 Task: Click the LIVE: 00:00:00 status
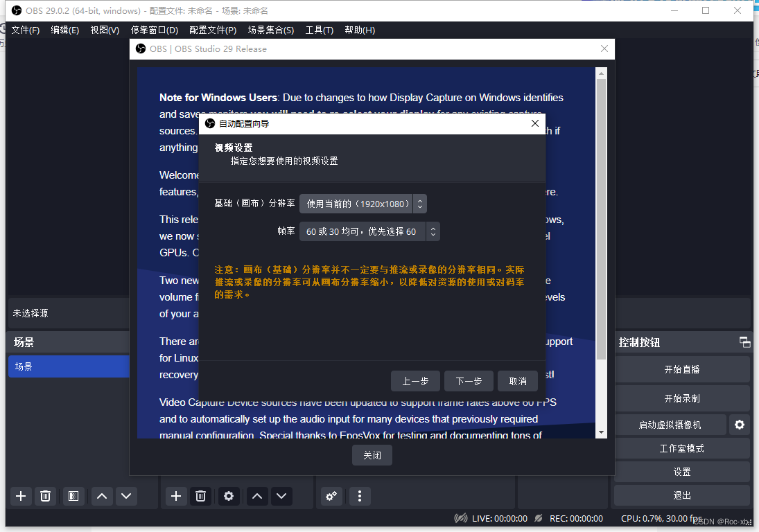500,518
